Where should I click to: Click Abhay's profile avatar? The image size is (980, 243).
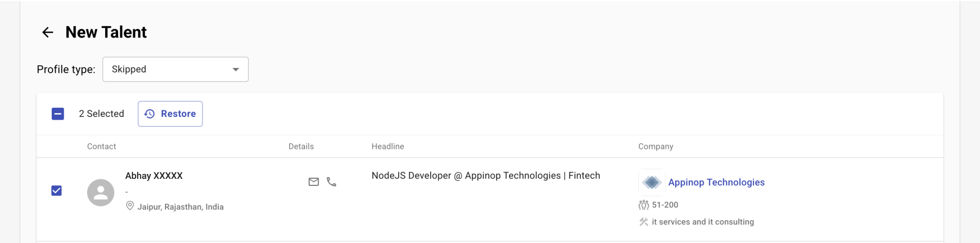point(101,192)
